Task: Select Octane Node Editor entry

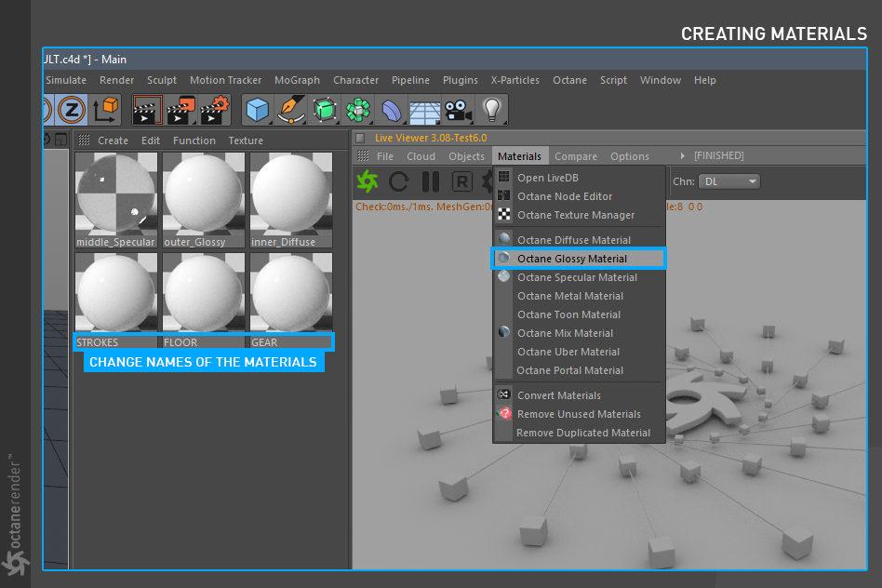Action: click(564, 196)
